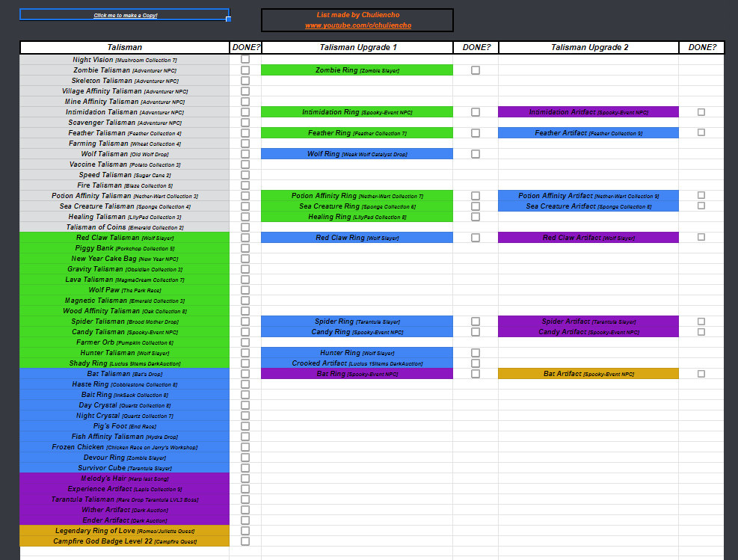Select the Scavenger Talisman cell

pyautogui.click(x=125, y=123)
